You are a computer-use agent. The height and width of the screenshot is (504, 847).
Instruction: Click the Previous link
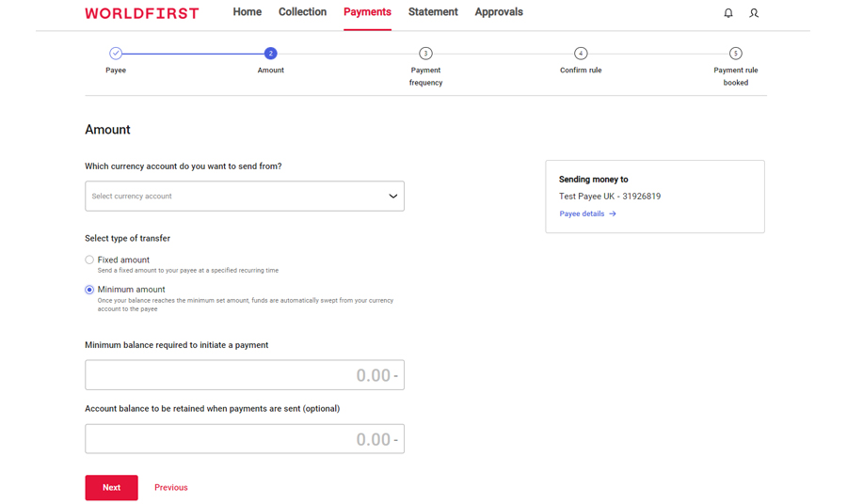click(171, 487)
